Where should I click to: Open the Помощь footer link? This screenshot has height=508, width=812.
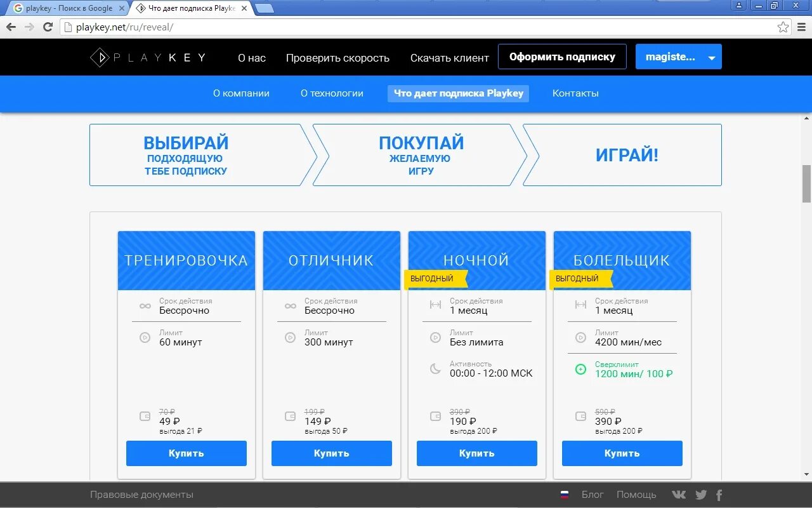tap(636, 495)
